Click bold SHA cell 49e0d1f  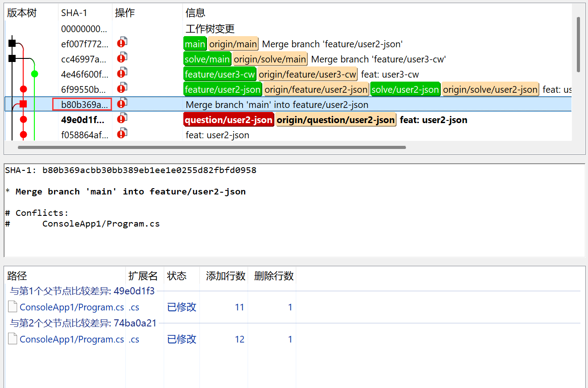83,120
